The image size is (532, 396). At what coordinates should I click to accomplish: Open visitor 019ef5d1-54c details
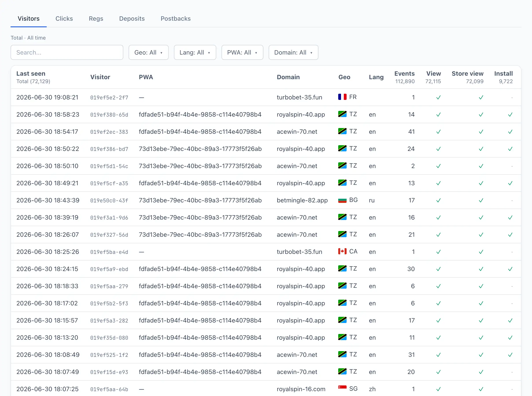pyautogui.click(x=109, y=166)
